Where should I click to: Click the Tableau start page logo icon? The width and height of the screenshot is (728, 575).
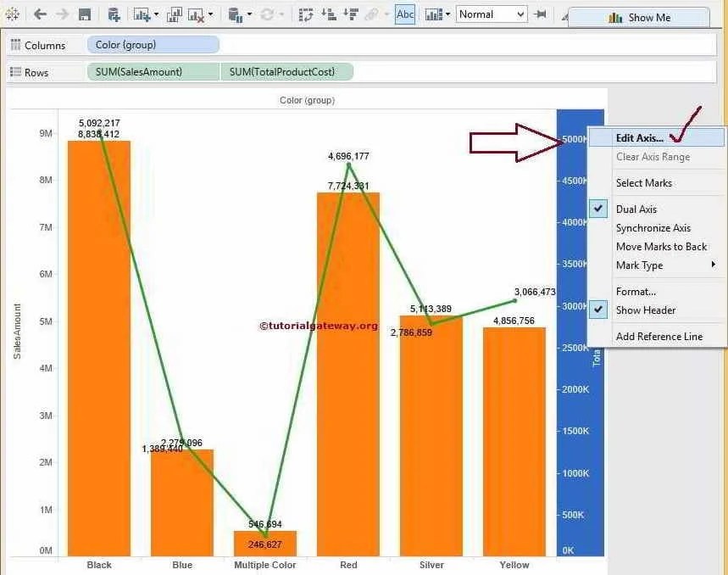12,14
